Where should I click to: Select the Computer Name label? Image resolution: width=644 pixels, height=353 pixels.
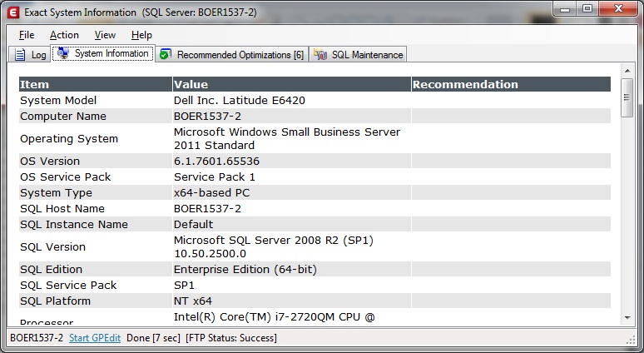63,117
